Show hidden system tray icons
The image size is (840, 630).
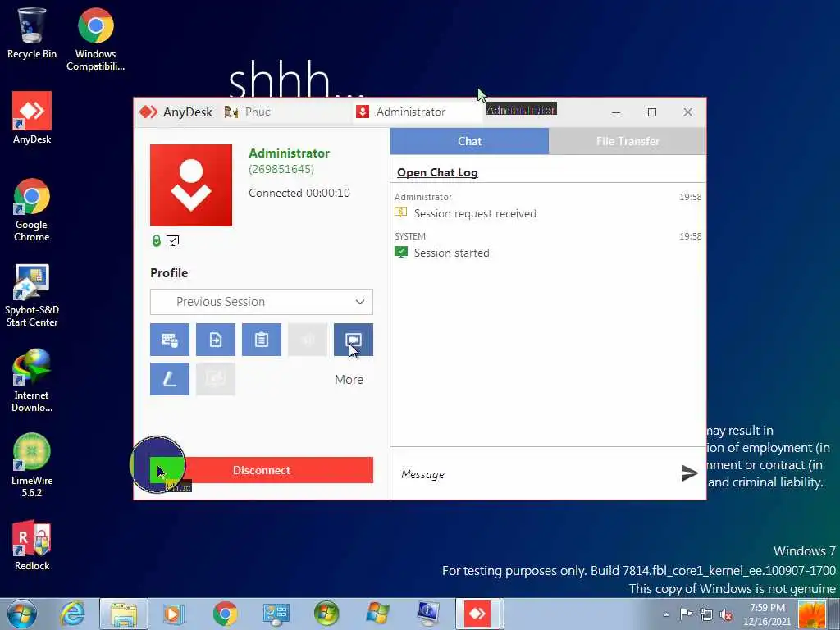coord(666,614)
